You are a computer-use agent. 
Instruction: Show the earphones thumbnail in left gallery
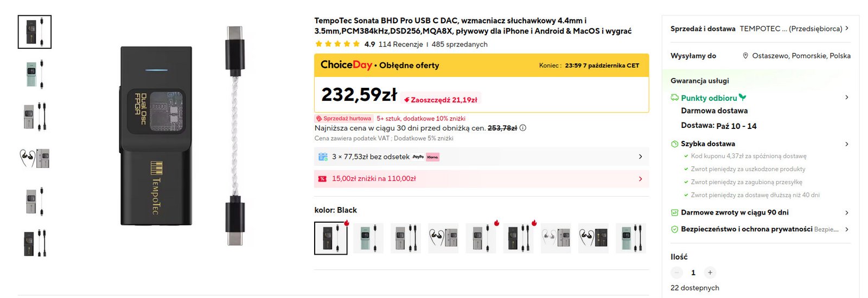pos(35,158)
